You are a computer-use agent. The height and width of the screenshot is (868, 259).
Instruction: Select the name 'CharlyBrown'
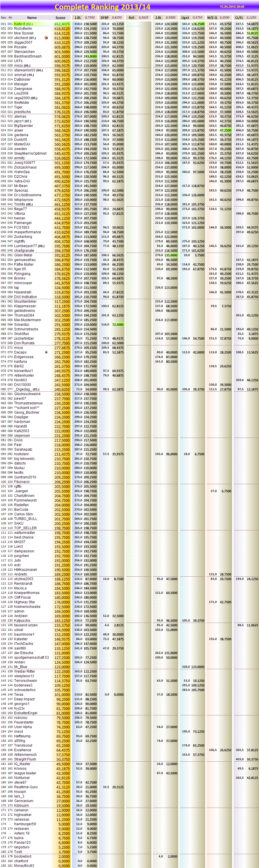pos(24,496)
